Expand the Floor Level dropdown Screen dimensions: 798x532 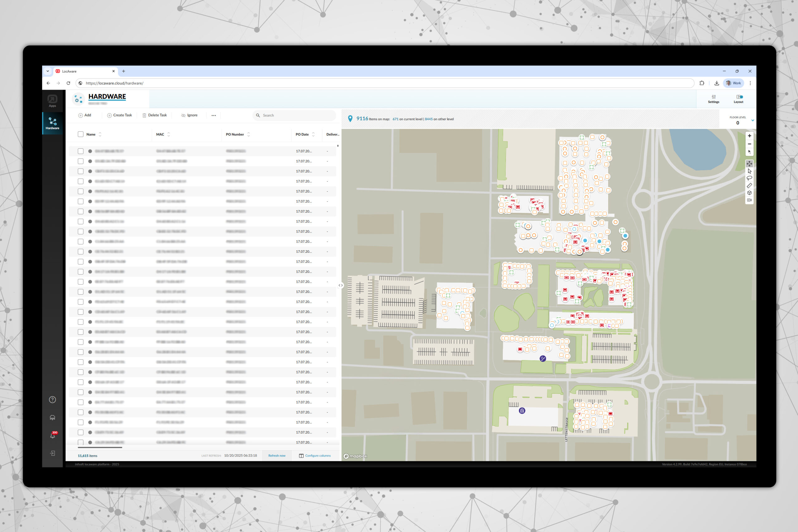(752, 120)
